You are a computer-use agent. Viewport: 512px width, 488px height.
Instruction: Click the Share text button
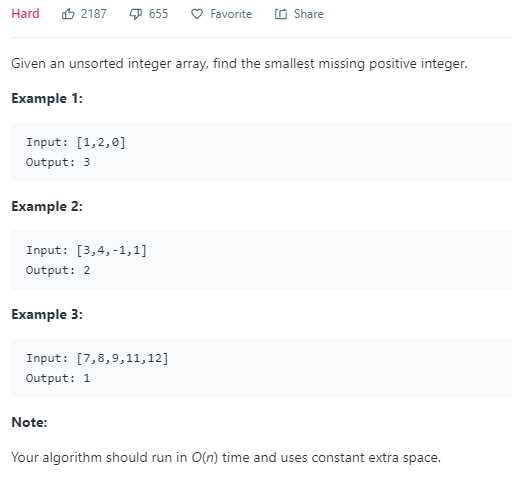coord(309,14)
